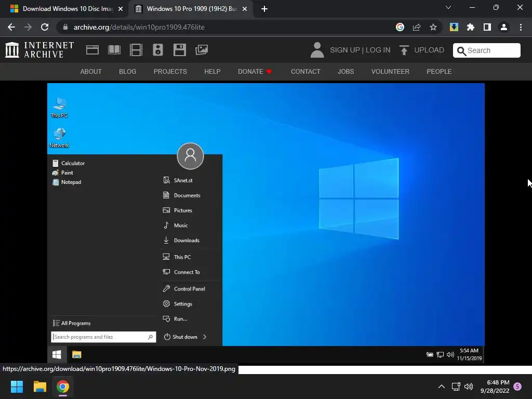
Task: Open the PEOPLE link
Action: point(439,72)
